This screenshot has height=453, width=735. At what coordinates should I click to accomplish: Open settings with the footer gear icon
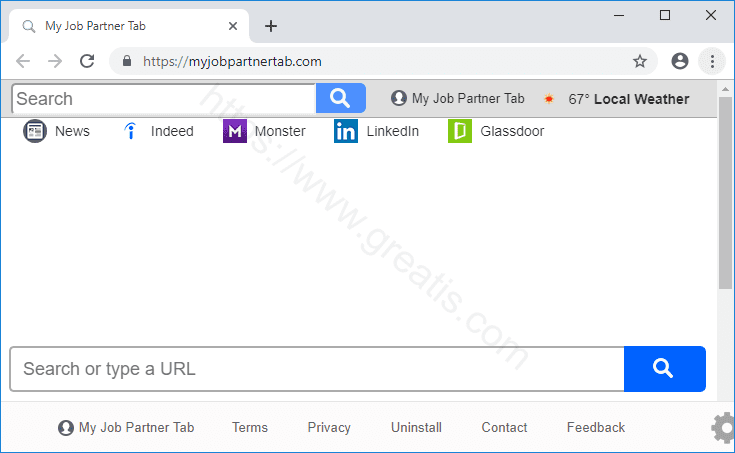[724, 427]
